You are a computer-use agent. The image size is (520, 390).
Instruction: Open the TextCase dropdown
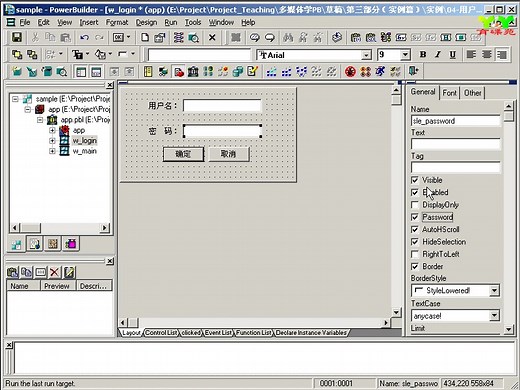click(x=494, y=315)
